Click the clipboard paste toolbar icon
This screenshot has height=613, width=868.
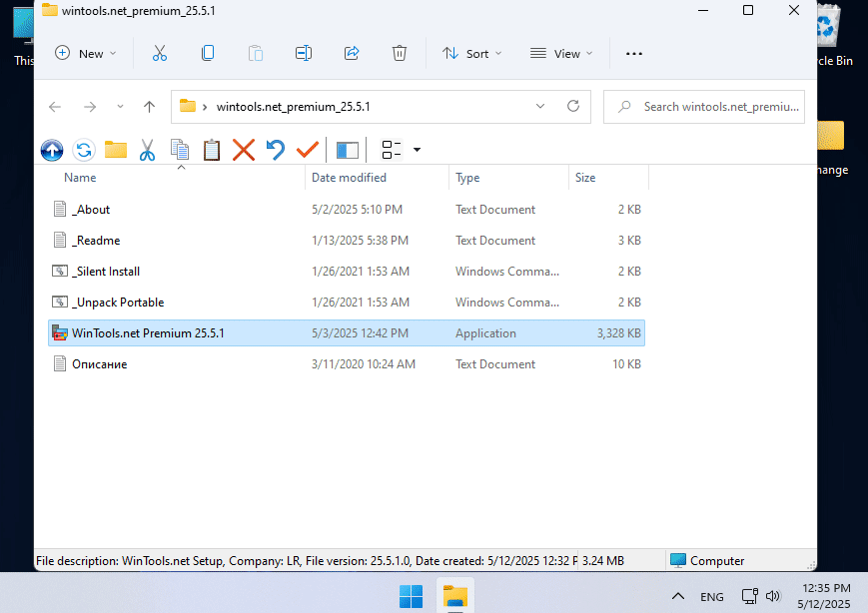(x=212, y=150)
